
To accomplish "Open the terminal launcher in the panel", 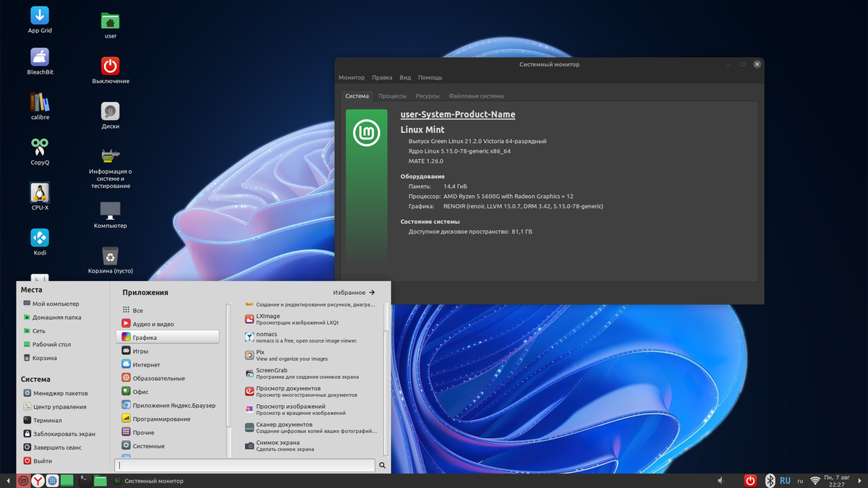I will click(x=84, y=479).
